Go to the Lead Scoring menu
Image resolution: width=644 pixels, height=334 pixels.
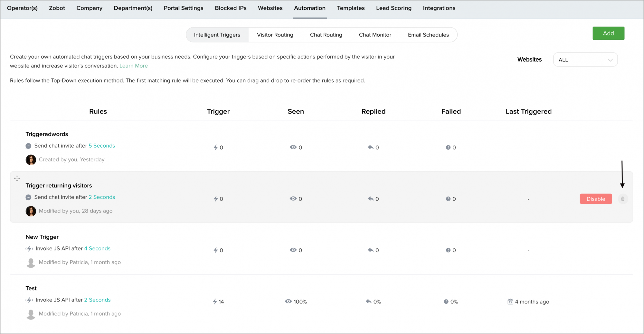[393, 8]
